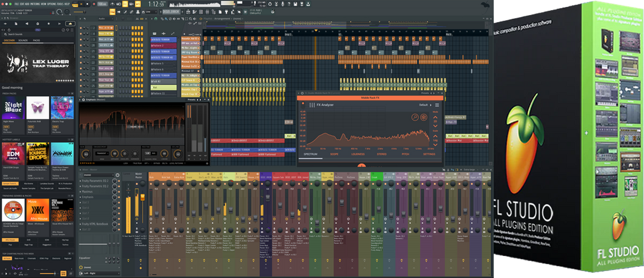The height and width of the screenshot is (278, 644).
Task: Open the OPTIONS menu
Action: click(x=52, y=3)
